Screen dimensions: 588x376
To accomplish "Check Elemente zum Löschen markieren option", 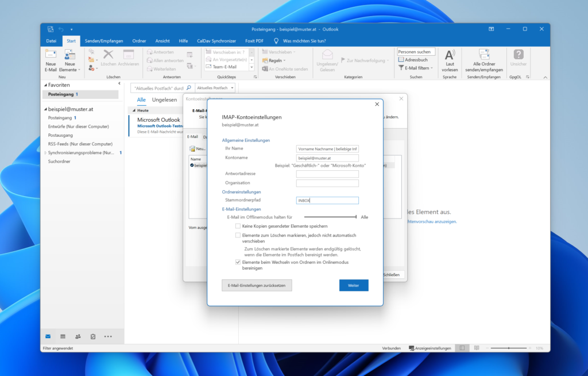I will tap(238, 235).
